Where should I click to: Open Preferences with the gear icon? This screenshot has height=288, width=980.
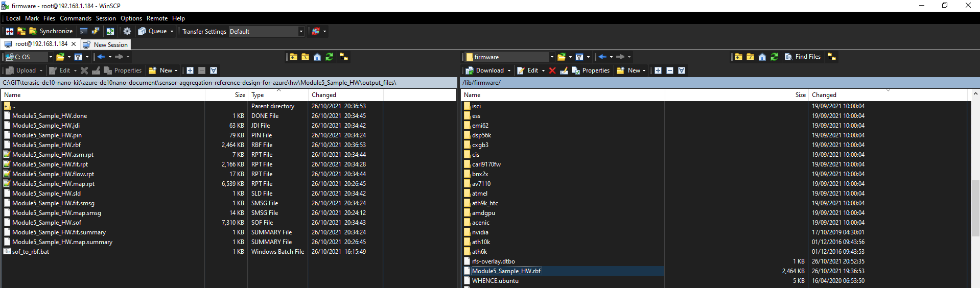127,31
